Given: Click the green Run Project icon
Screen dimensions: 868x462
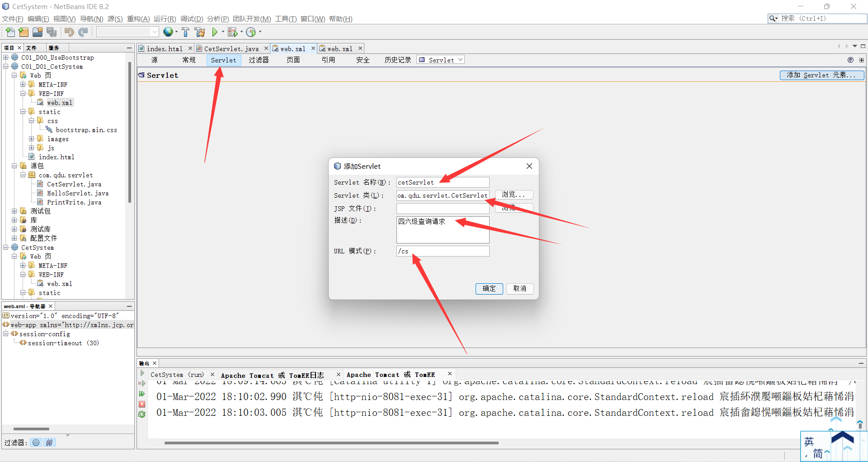Looking at the screenshot, I should [x=215, y=32].
